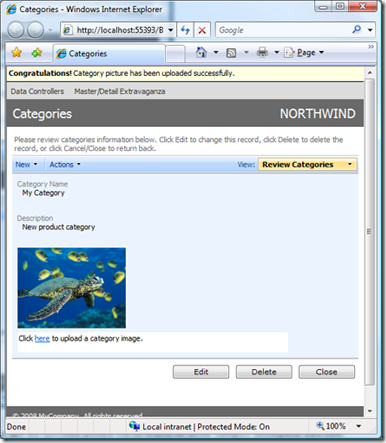Click the browser Forward arrow button
The width and height of the screenshot is (386, 443).
click(x=35, y=30)
